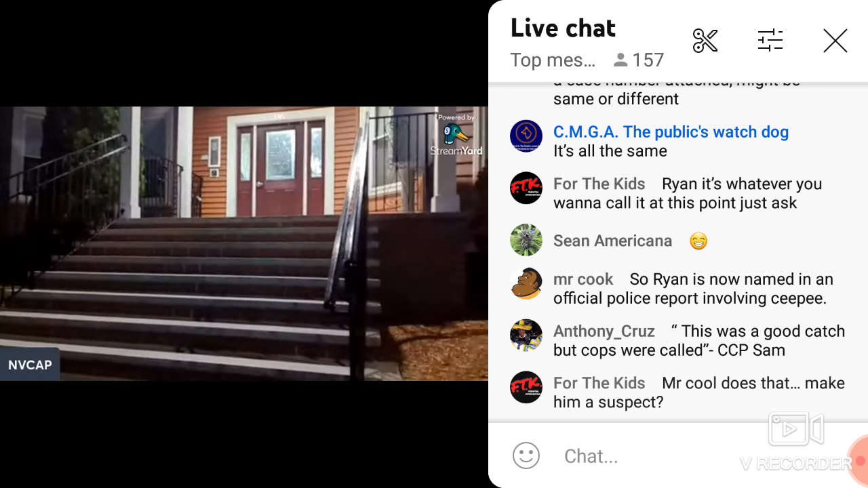Screen dimensions: 868x488
Task: Select mr cook's police report message
Action: [x=694, y=289]
